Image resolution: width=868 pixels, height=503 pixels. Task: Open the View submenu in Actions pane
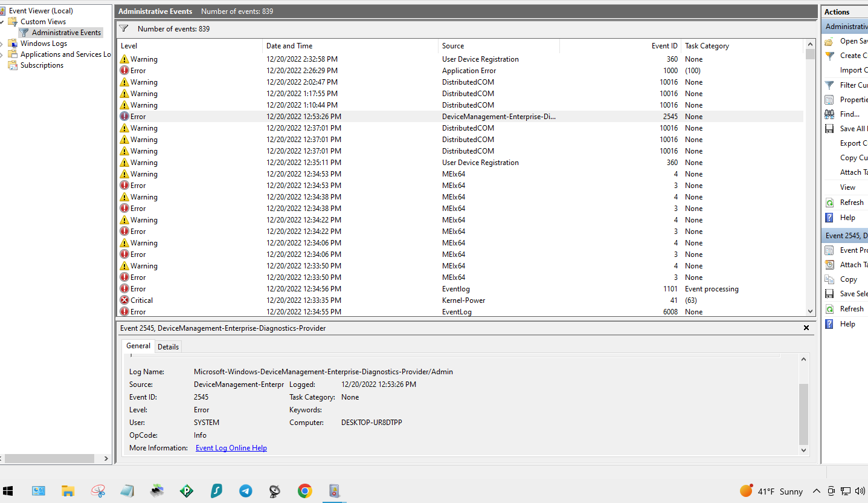click(x=848, y=187)
